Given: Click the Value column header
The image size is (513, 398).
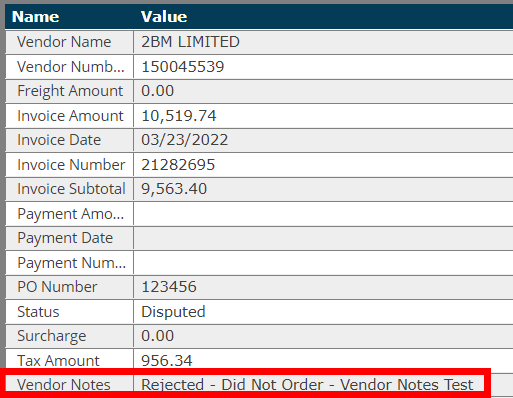Looking at the screenshot, I should coord(164,17).
